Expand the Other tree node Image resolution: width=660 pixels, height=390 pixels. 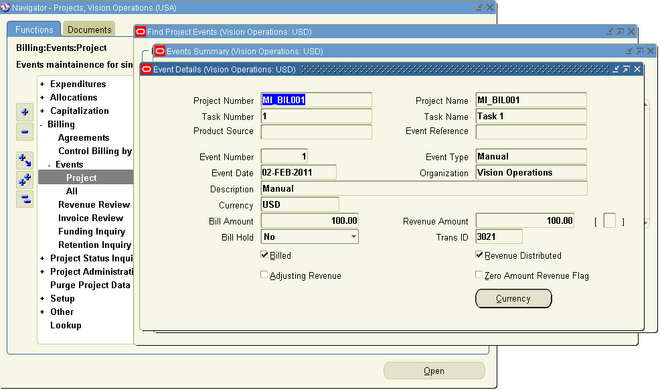[x=42, y=312]
